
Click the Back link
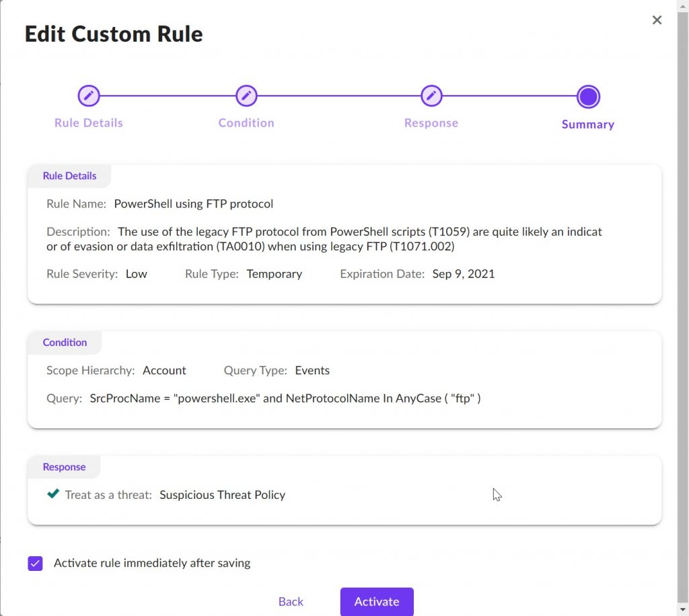tap(291, 601)
